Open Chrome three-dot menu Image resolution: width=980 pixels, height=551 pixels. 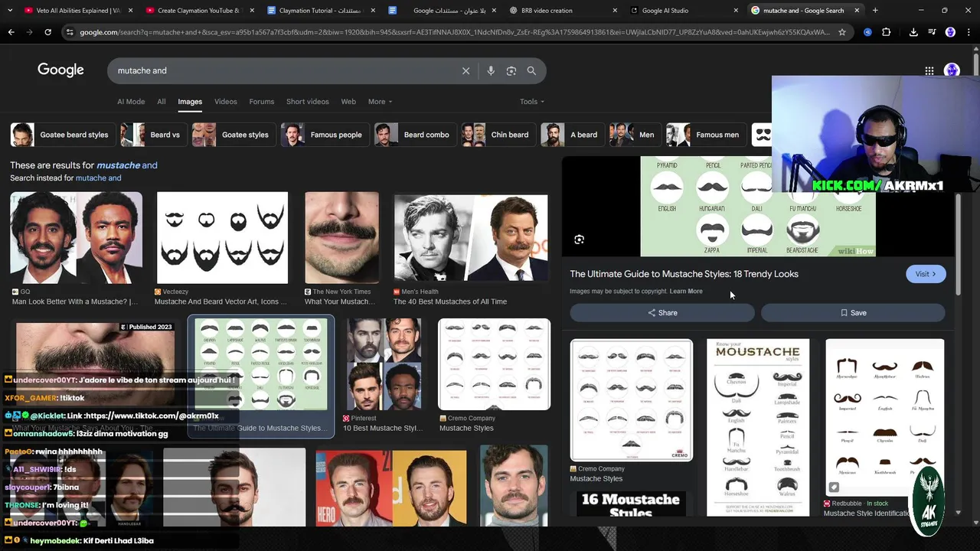click(x=969, y=32)
